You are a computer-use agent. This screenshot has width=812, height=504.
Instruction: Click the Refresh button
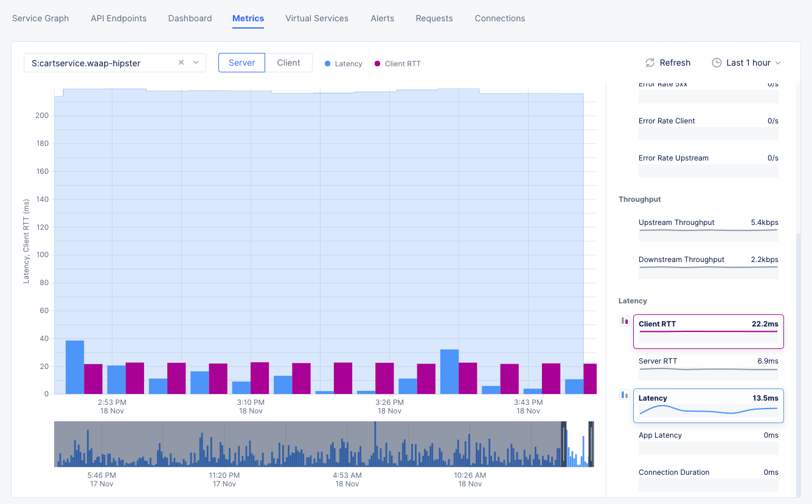tap(667, 63)
